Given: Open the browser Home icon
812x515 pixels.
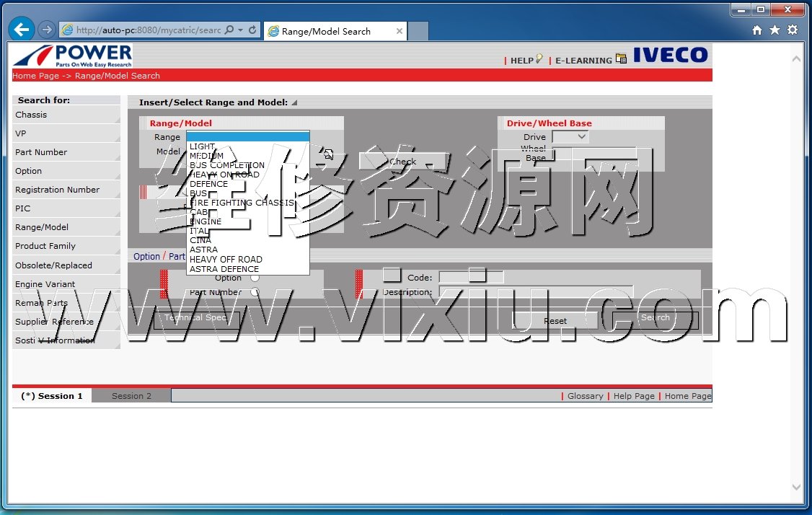Looking at the screenshot, I should [x=757, y=30].
